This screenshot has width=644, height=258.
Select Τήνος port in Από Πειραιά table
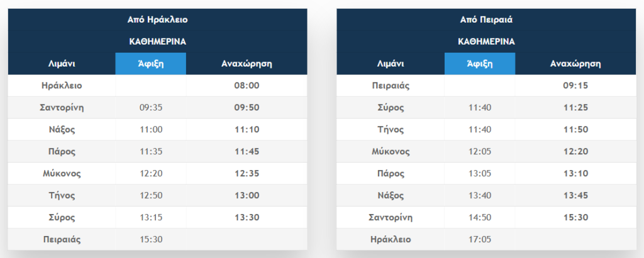click(x=391, y=129)
